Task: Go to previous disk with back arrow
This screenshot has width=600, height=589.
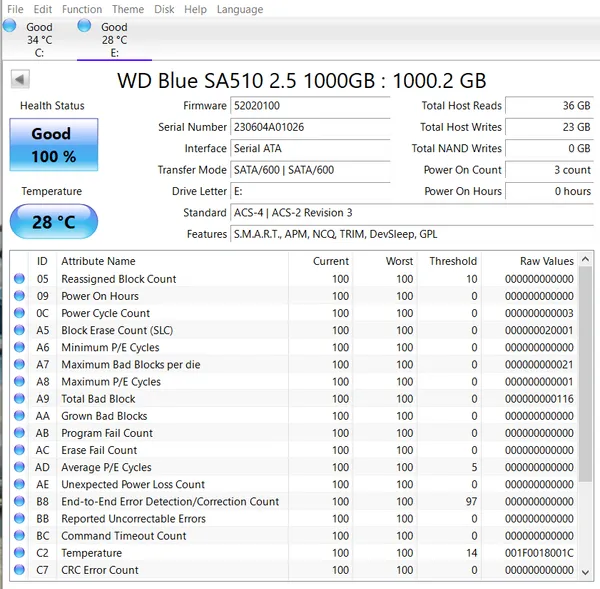Action: click(20, 79)
